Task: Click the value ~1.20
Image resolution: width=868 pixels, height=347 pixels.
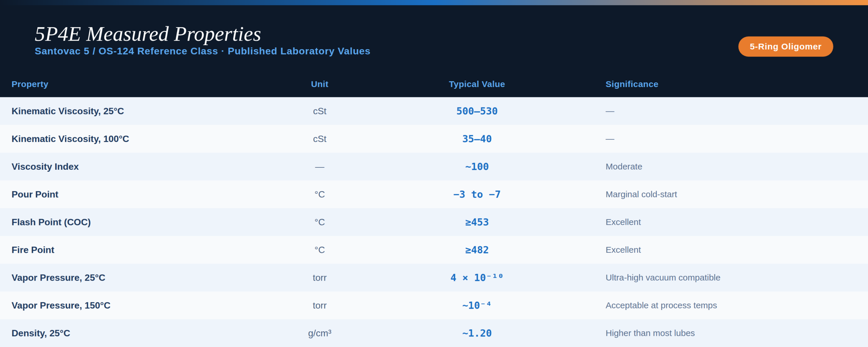Action: (x=477, y=333)
